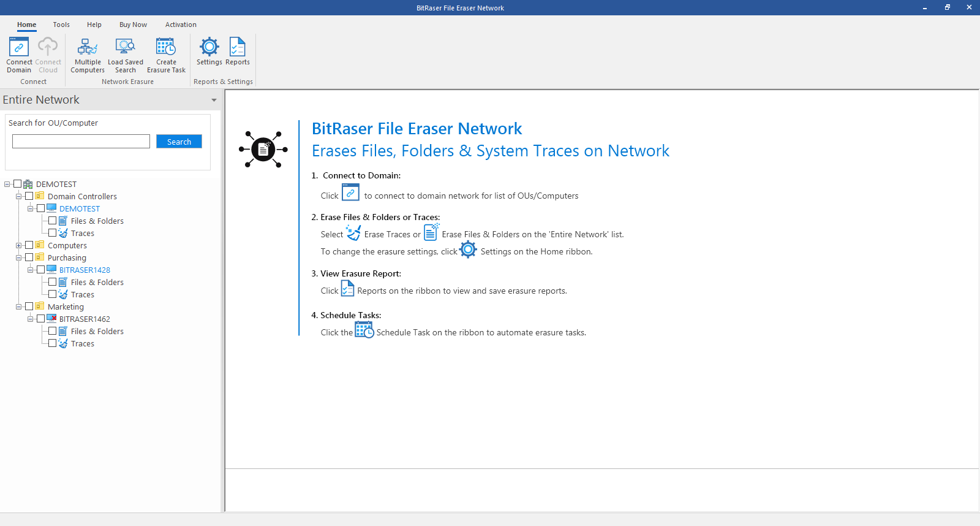Click Traces icon under BITRASER1428
The width and height of the screenshot is (980, 526).
(x=63, y=294)
